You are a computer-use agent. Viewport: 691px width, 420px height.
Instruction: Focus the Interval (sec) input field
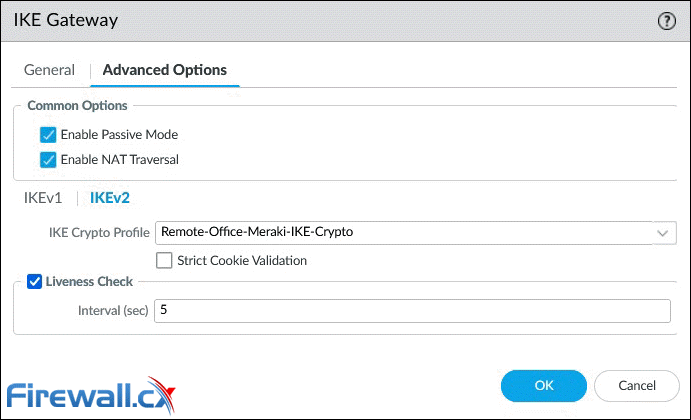tap(412, 311)
